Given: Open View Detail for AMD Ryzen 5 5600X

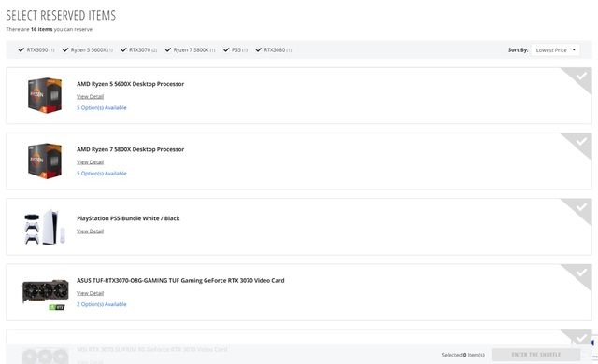Looking at the screenshot, I should tap(90, 97).
